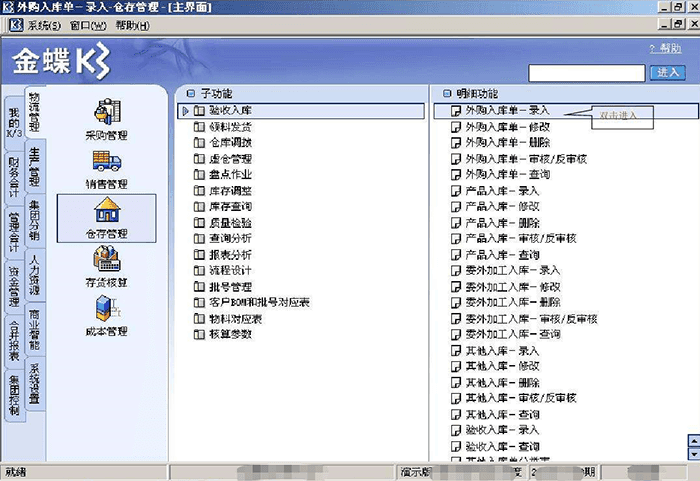700x481 pixels.
Task: Click the book icon beside 虚仓管理
Action: (199, 159)
